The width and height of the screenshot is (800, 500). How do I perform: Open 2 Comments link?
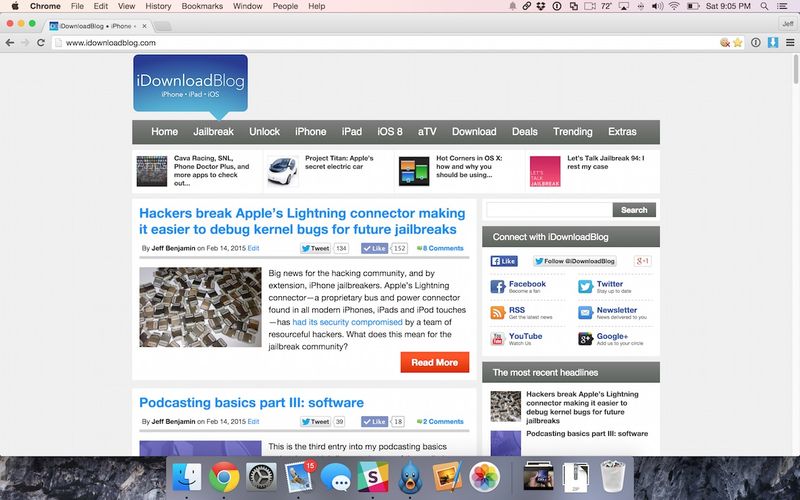(x=440, y=422)
